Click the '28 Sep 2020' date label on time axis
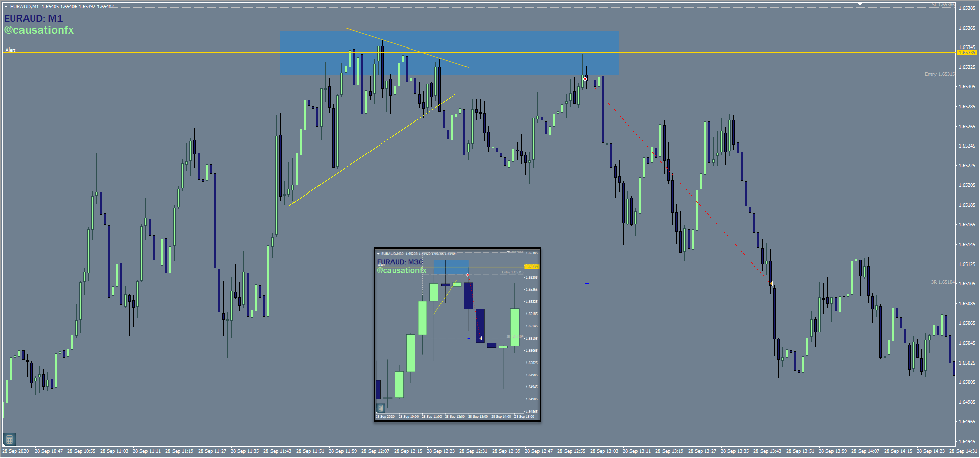 click(16, 451)
